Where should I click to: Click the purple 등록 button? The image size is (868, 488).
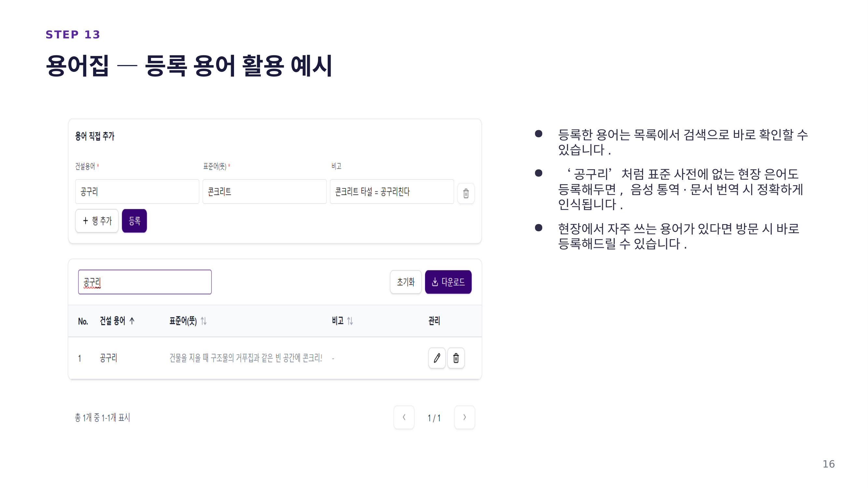click(134, 221)
